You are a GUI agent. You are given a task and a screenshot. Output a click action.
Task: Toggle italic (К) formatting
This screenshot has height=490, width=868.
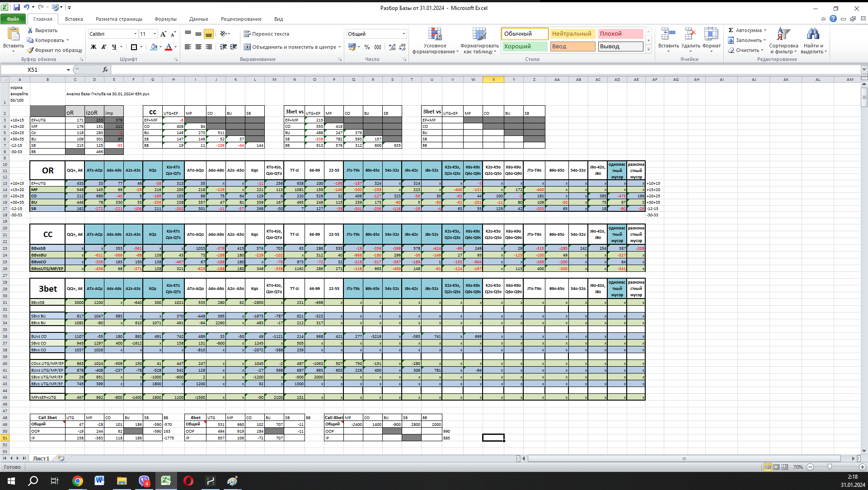click(x=104, y=47)
